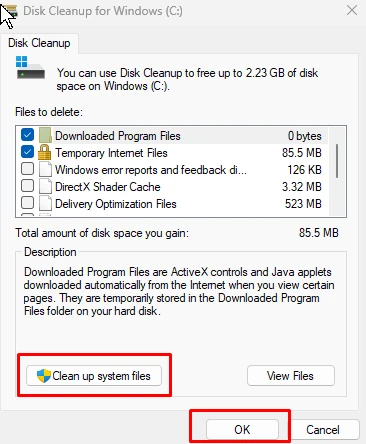Uncheck the Temporary Internet Files checkbox
Screen dimensions: 366x444
27,152
